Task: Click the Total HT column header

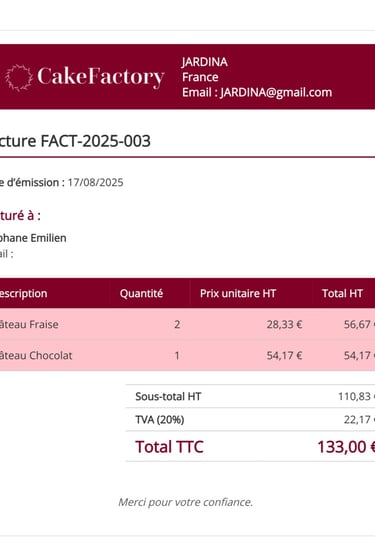Action: click(x=342, y=293)
